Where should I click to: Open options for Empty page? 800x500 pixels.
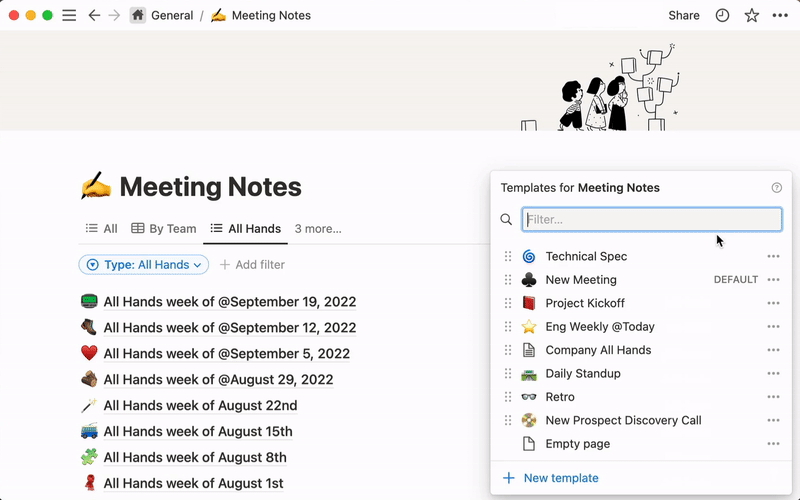click(x=773, y=444)
